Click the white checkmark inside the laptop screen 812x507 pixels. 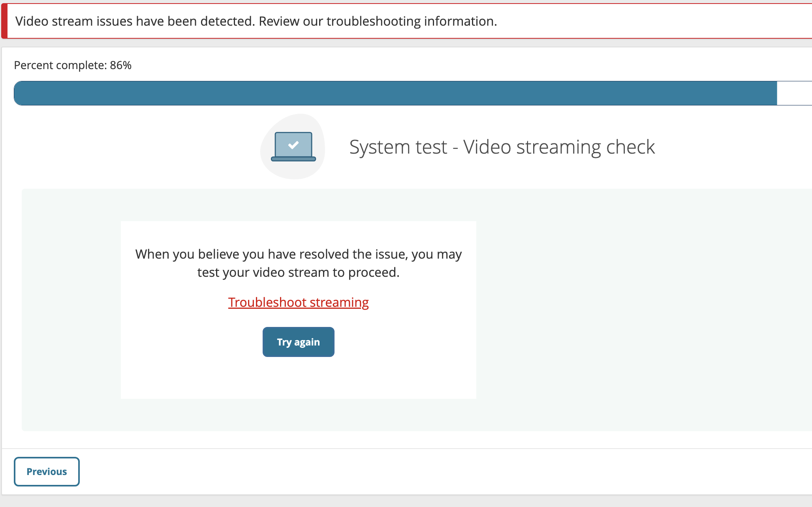click(293, 145)
